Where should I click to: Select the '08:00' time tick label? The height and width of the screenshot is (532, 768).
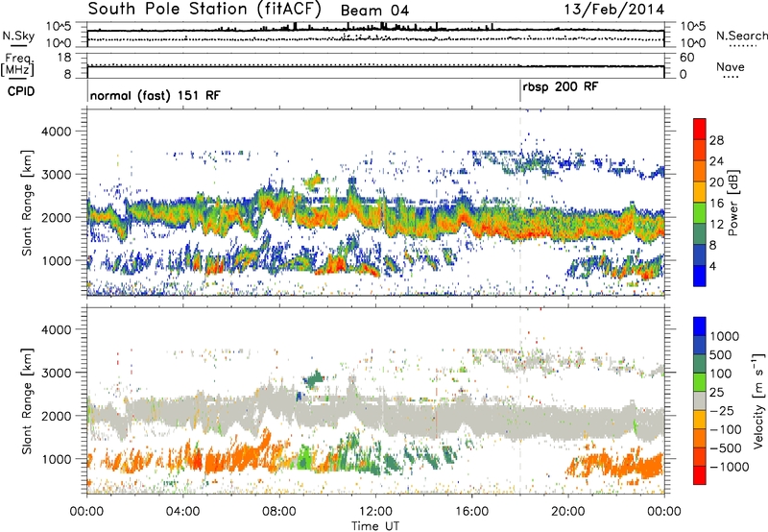(x=279, y=512)
